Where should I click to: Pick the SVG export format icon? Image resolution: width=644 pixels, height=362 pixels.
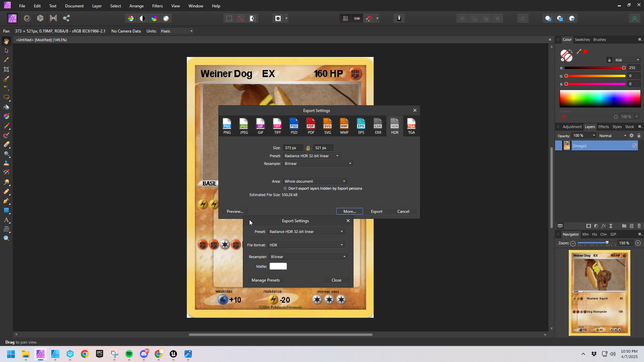coord(328,126)
